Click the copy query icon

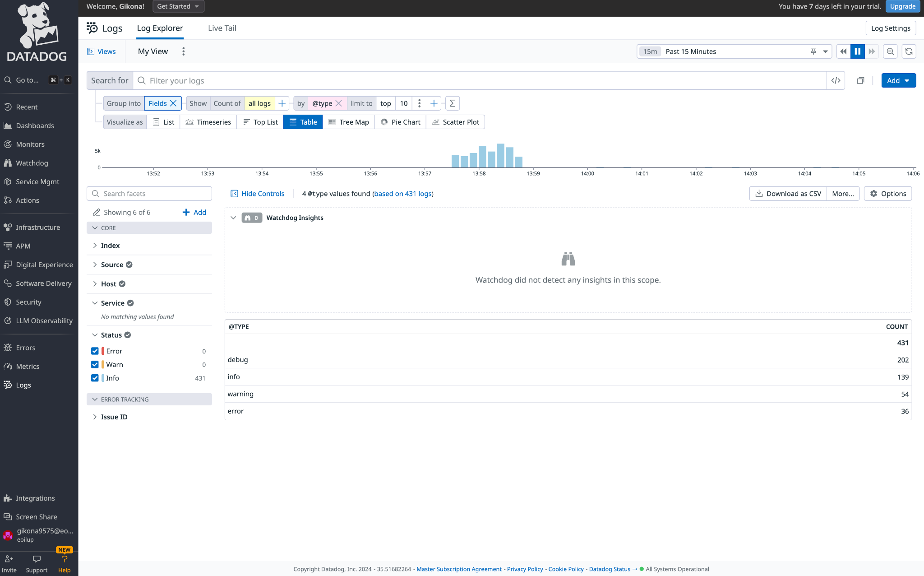coord(860,80)
